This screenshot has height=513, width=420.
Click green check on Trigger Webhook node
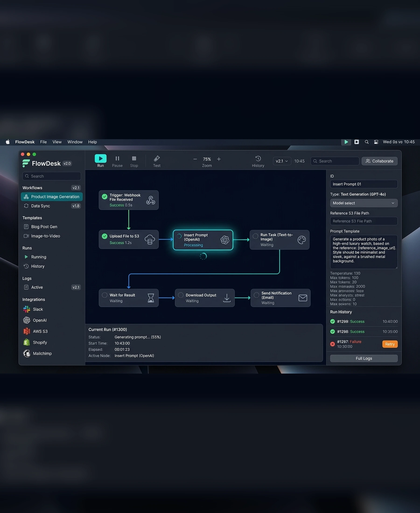click(105, 197)
